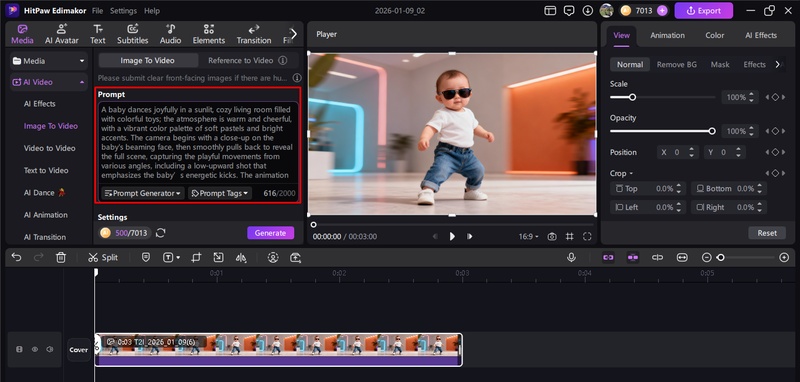Click the mirror flip icon in timeline toolbar
Screen dimensions: 800x382
pyautogui.click(x=241, y=258)
